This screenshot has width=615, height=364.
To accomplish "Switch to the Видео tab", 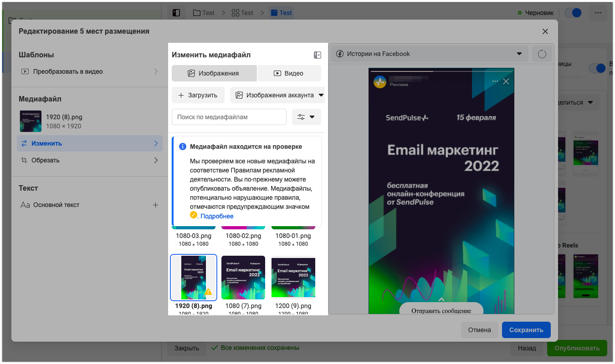I will pos(289,73).
